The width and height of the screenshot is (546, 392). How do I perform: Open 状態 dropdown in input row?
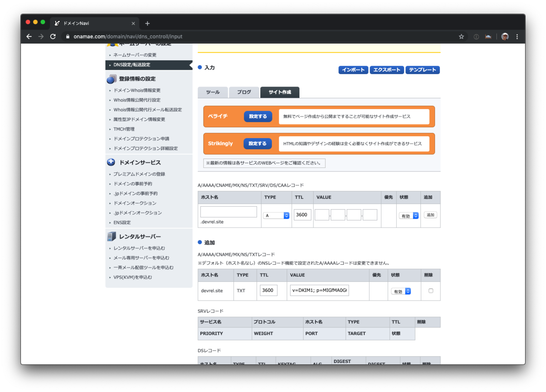tap(409, 216)
